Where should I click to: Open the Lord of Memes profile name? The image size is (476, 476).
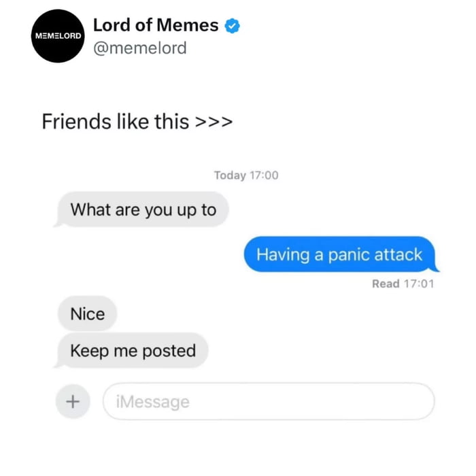156,25
